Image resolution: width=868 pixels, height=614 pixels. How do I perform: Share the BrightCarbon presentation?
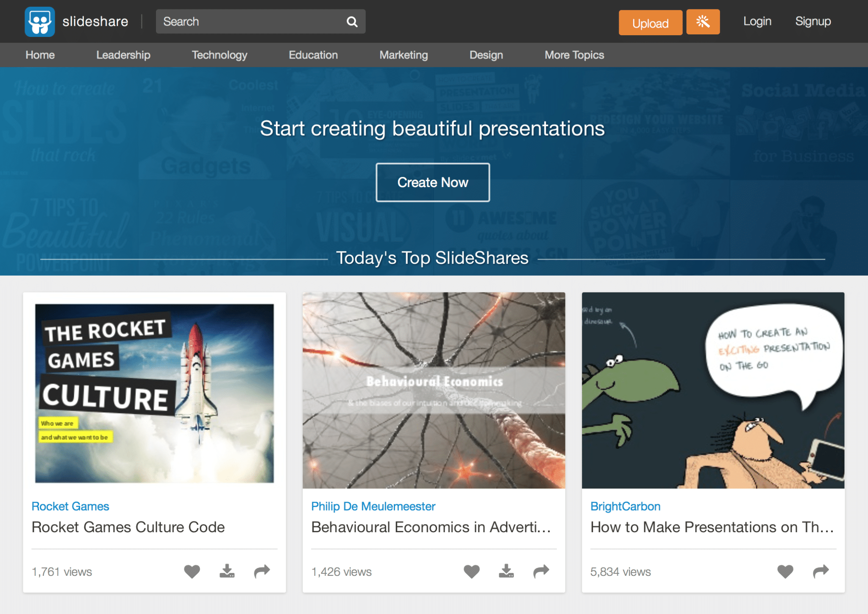click(821, 571)
